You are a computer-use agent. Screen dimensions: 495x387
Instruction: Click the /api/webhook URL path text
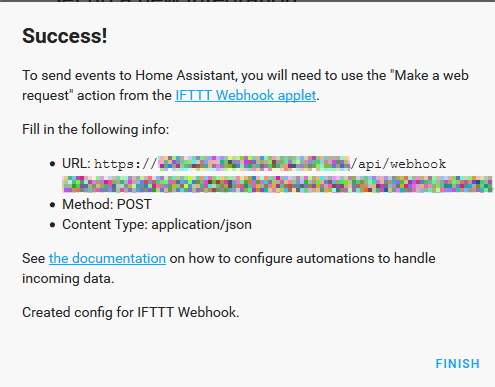click(x=398, y=164)
